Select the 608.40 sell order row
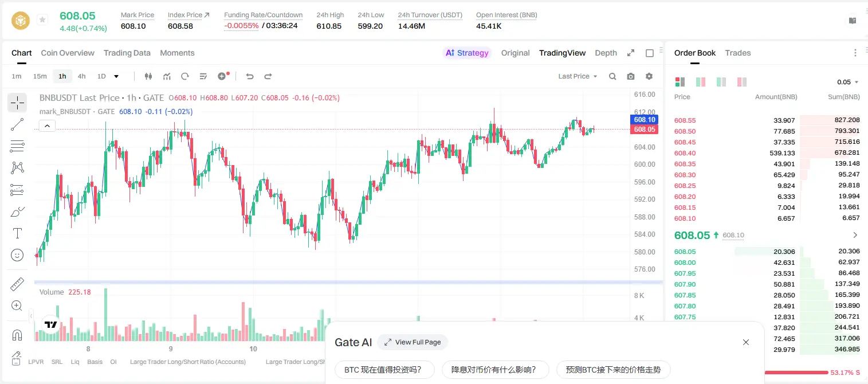This screenshot has height=384, width=868. point(767,153)
